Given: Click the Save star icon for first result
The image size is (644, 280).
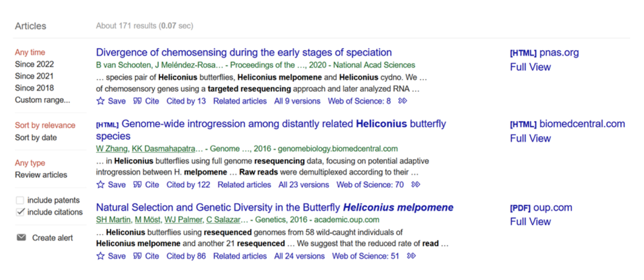Looking at the screenshot, I should click(100, 101).
